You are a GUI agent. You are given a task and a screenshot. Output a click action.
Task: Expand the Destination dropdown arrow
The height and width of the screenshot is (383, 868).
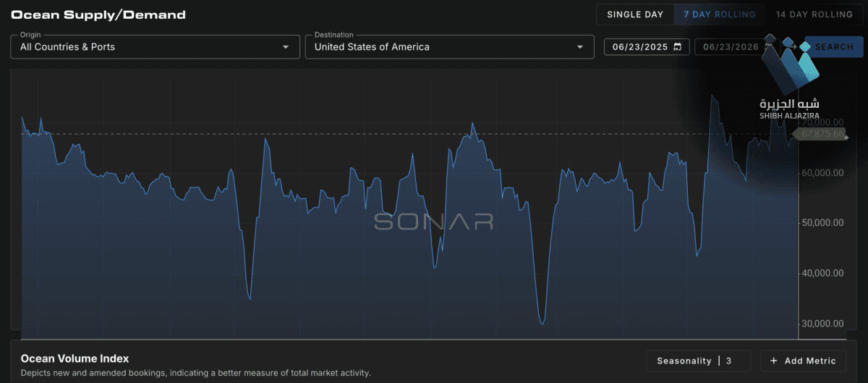point(579,47)
